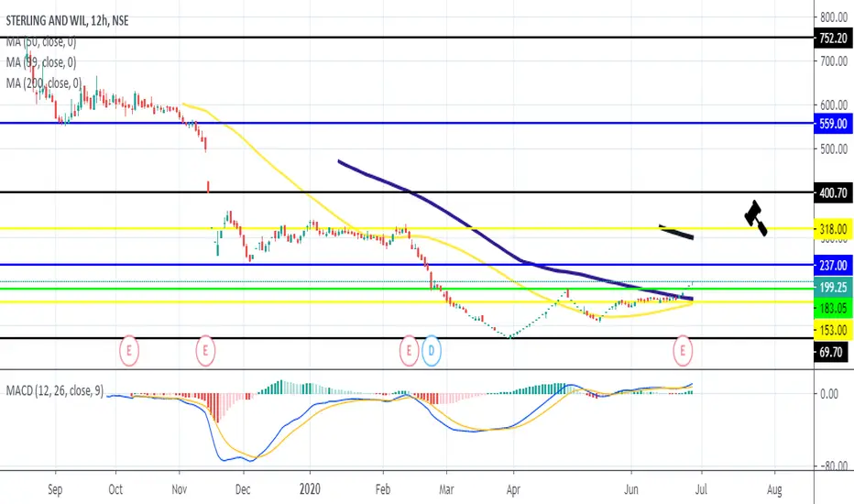The height and width of the screenshot is (504, 854).
Task: Open the blue dividend D marker
Action: [431, 351]
